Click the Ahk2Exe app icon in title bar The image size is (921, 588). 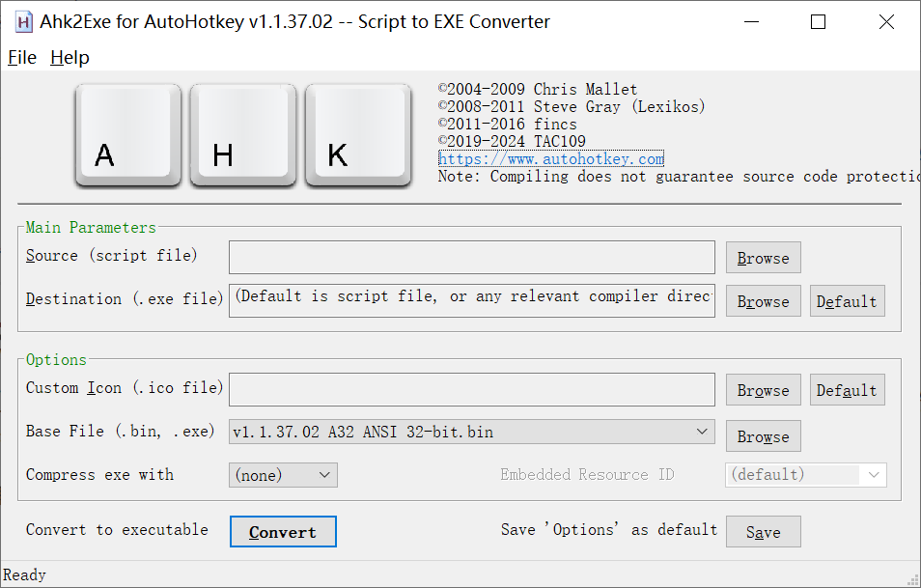pos(23,22)
